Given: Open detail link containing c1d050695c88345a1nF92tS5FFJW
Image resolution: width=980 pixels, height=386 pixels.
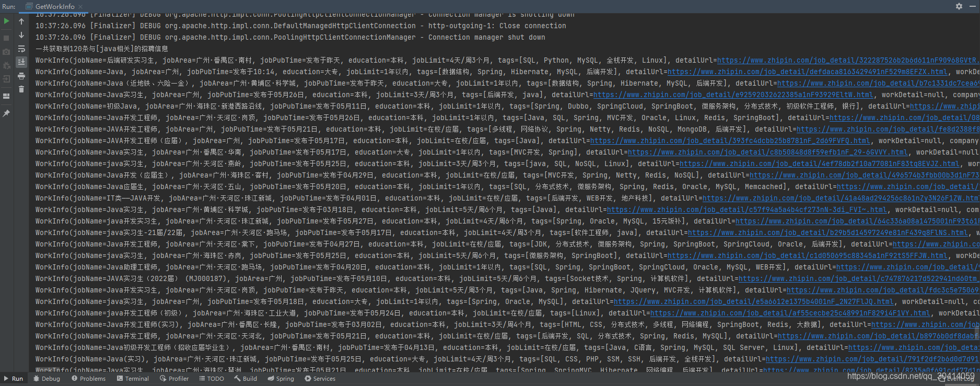Looking at the screenshot, I should [x=807, y=256].
